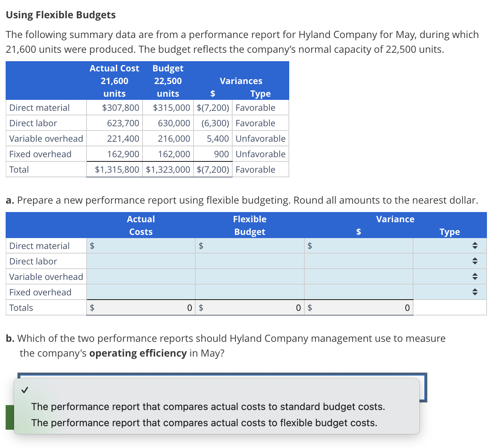Image resolution: width=494 pixels, height=448 pixels.
Task: Open the Type dropdown for Variable overhead row
Action: click(475, 276)
